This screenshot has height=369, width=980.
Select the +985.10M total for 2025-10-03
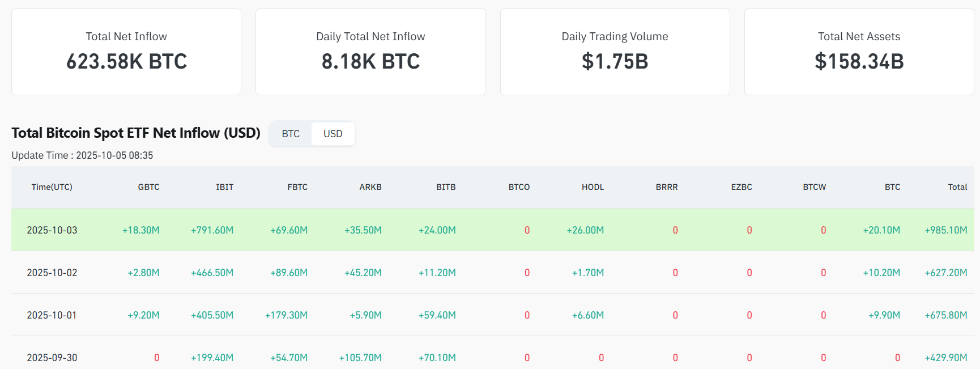946,230
